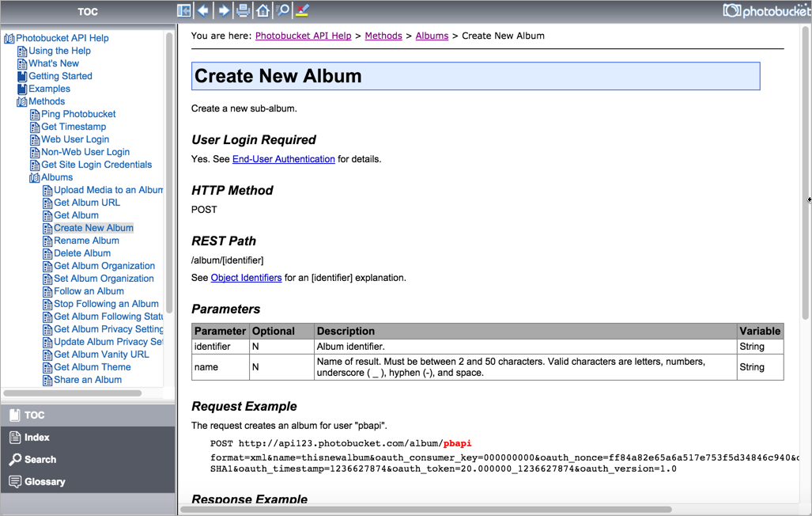Select Rename Album in the TOC

click(x=86, y=241)
